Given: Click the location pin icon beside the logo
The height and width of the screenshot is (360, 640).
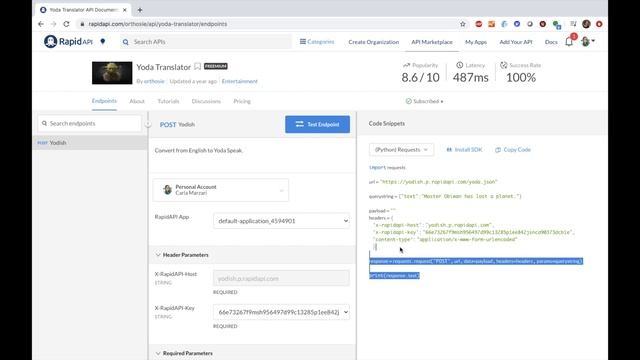Looking at the screenshot, I should (103, 42).
